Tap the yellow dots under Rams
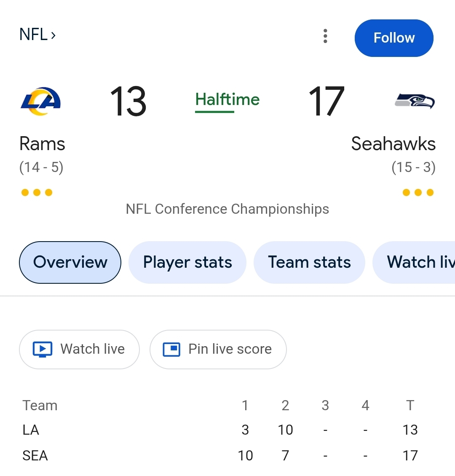Screen dimensions: 455x476 (37, 193)
